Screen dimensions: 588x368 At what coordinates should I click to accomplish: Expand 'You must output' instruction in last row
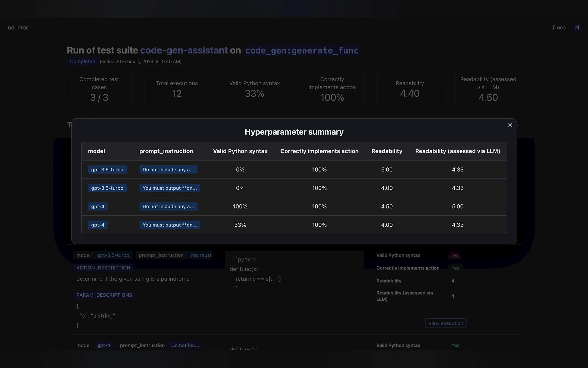coord(170,225)
